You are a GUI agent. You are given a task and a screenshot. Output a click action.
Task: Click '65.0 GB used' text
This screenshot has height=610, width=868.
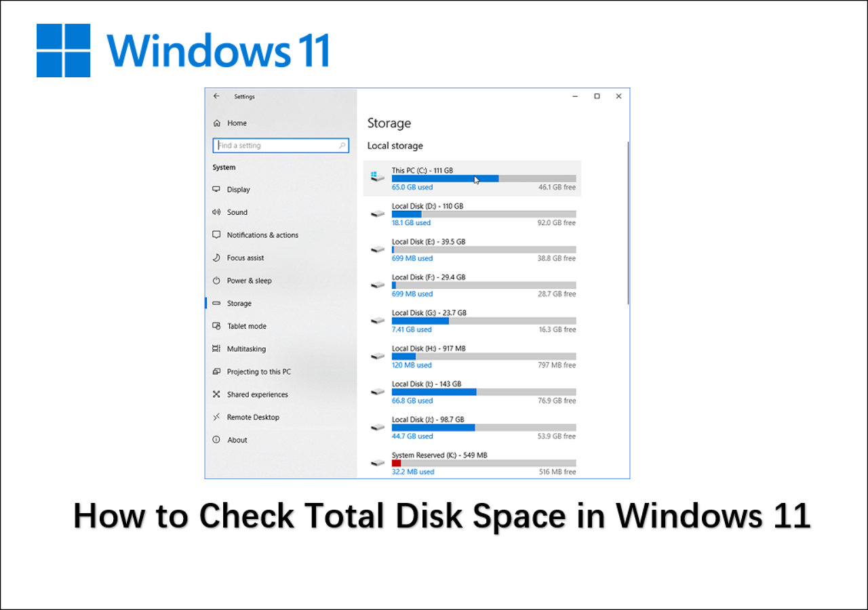[412, 187]
